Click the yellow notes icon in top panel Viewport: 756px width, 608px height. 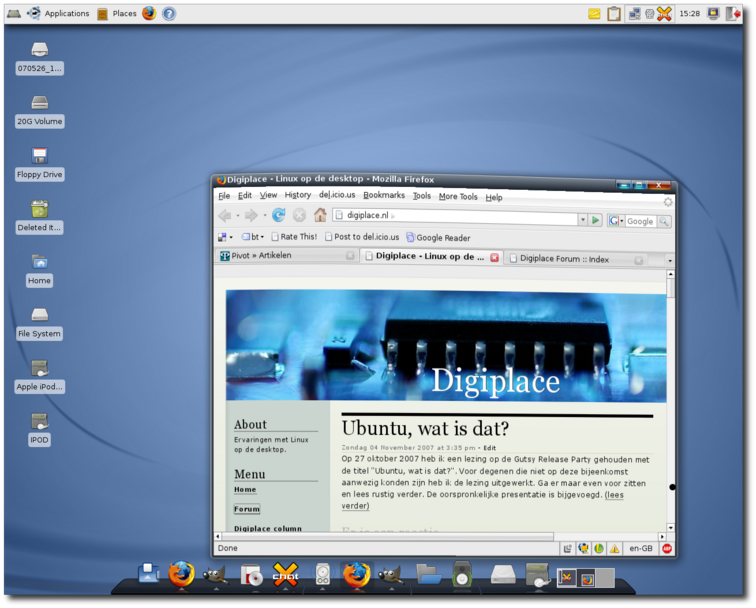594,14
